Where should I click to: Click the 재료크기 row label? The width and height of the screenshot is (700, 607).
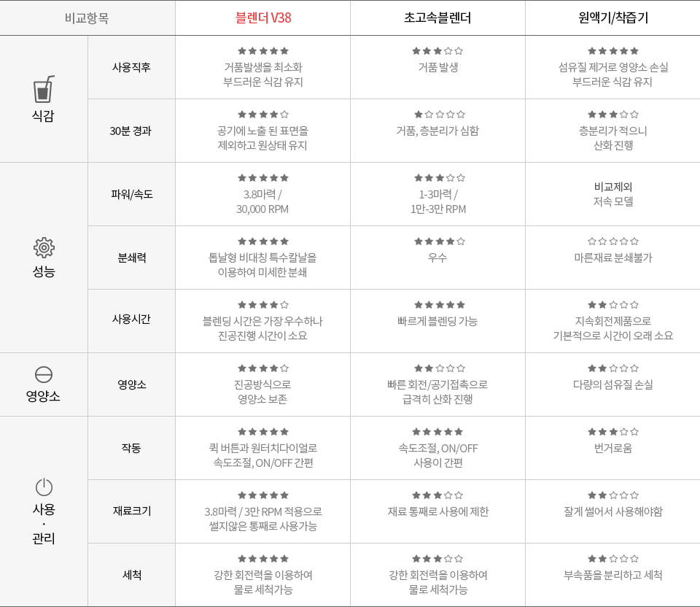click(132, 511)
